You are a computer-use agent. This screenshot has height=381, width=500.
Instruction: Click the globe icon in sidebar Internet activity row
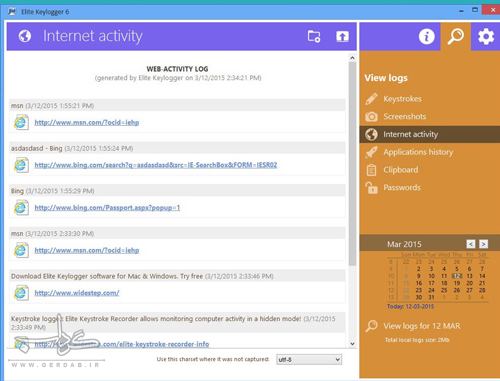[x=371, y=134]
